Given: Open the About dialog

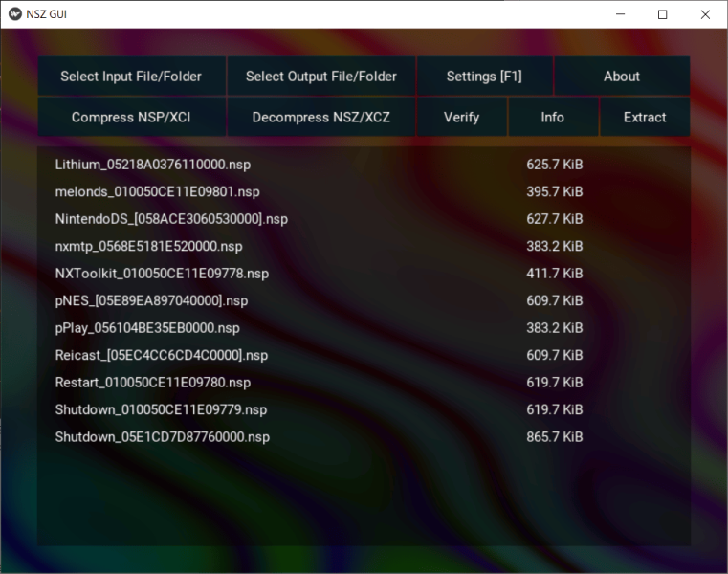Looking at the screenshot, I should [622, 77].
